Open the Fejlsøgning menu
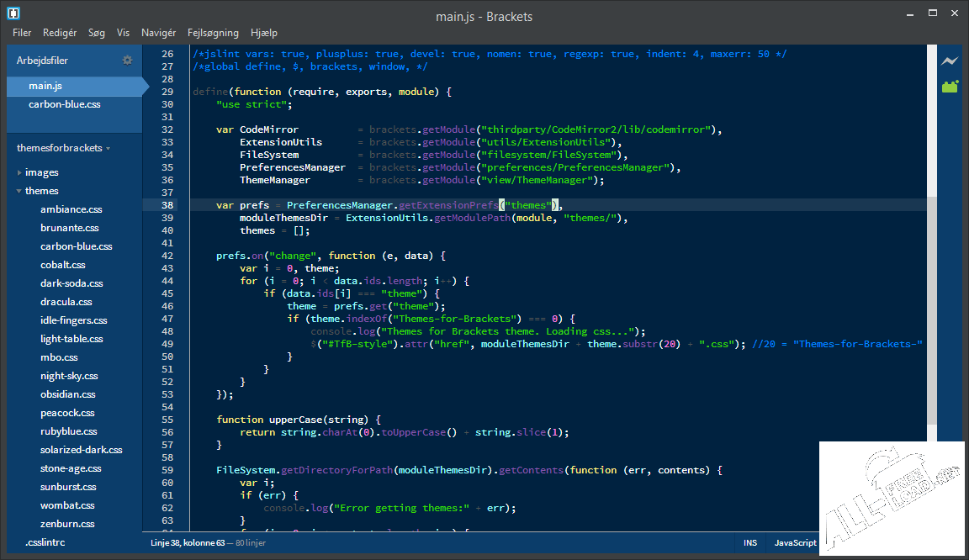Viewport: 969px width, 560px height. [213, 33]
